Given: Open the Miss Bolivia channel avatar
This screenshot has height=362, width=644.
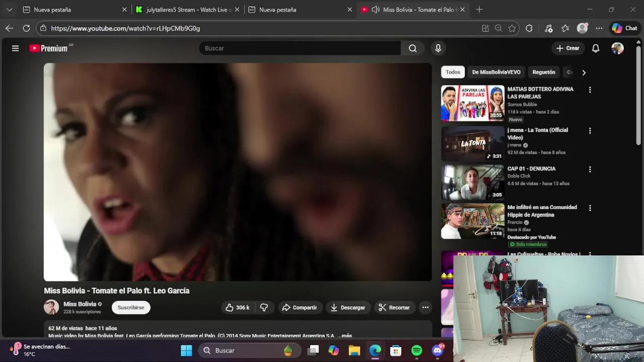Looking at the screenshot, I should tap(51, 307).
